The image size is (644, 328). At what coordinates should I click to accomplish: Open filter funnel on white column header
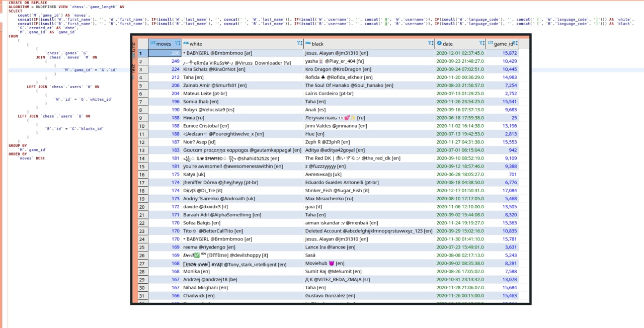click(299, 43)
